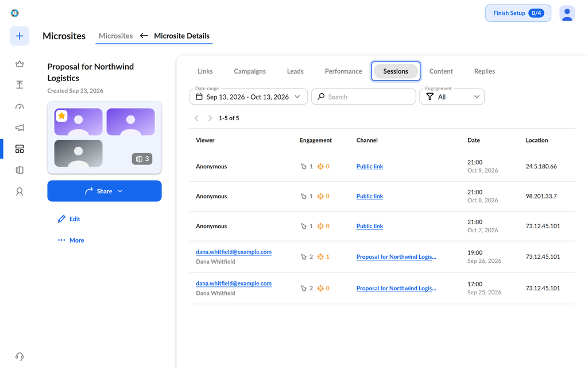Open Public link for Oct 8 session

coord(370,197)
